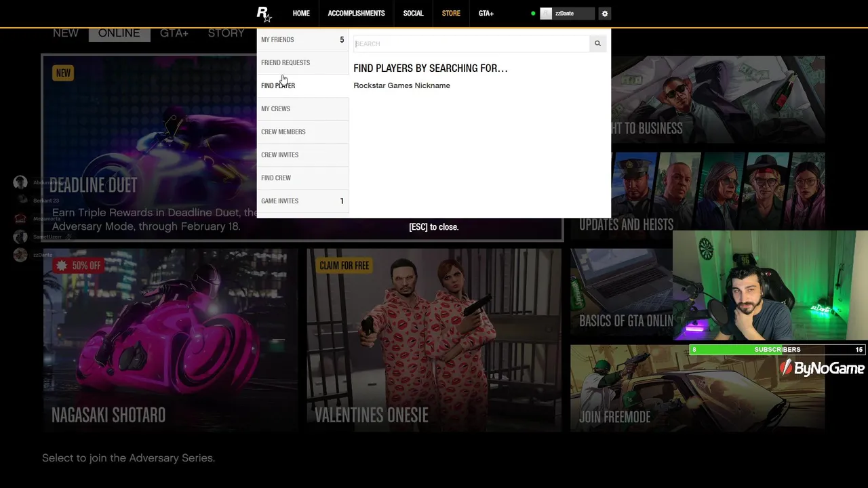Open the Nagasaki Shotaro tile
Screen dimensions: 868x488
(171, 340)
